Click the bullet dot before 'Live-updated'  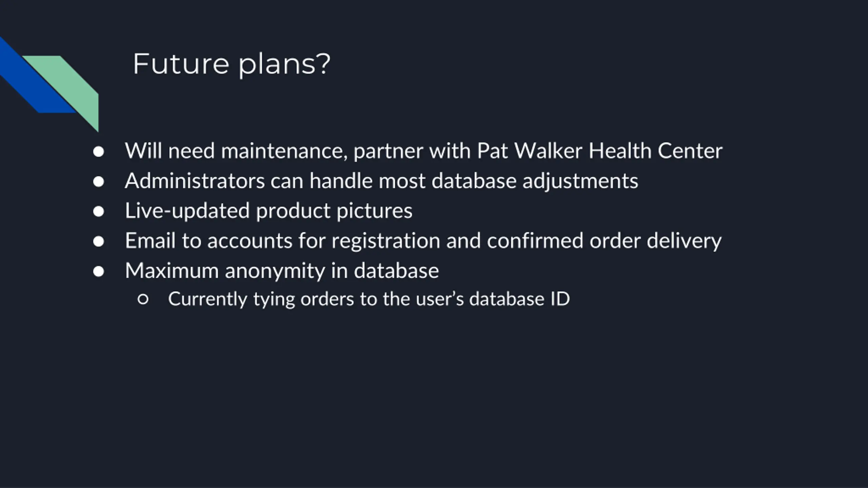click(x=98, y=211)
